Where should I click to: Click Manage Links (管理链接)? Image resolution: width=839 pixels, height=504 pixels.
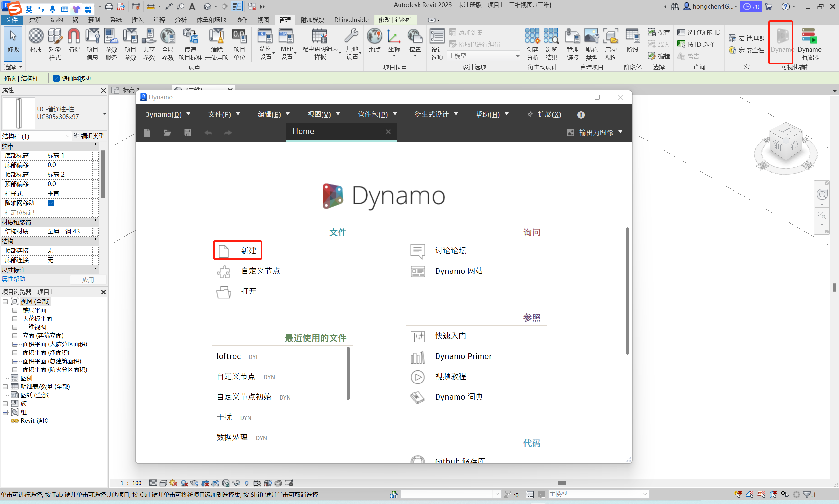click(573, 45)
